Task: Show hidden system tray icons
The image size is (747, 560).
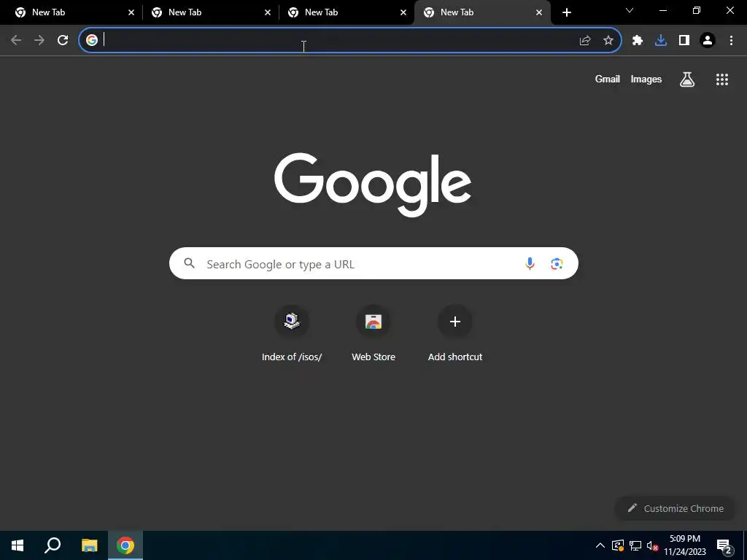Action: coord(600,545)
